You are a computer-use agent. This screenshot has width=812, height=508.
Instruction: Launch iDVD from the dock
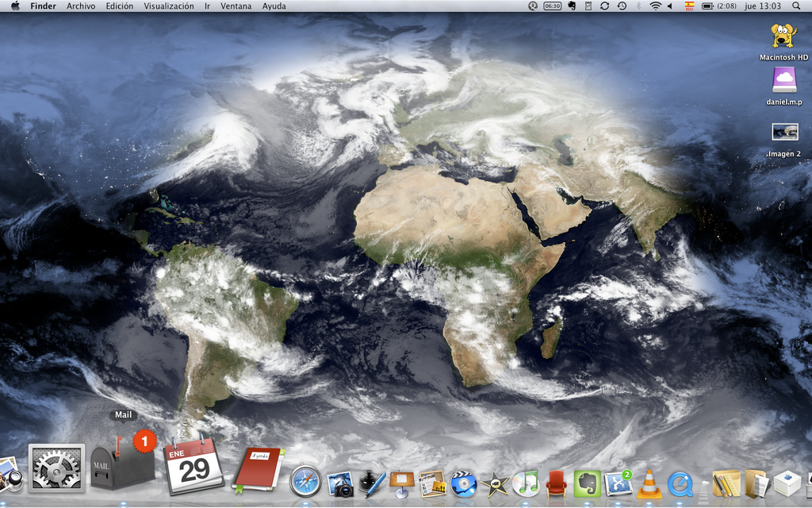pos(463,483)
